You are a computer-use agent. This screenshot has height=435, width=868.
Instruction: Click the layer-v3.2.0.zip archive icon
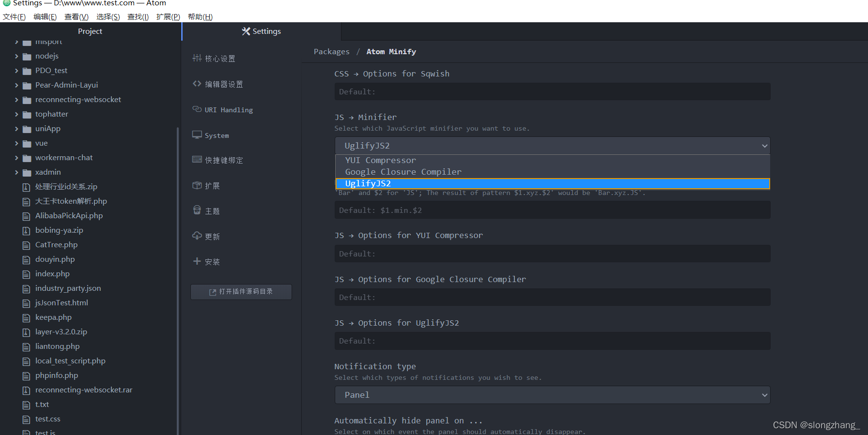point(27,332)
